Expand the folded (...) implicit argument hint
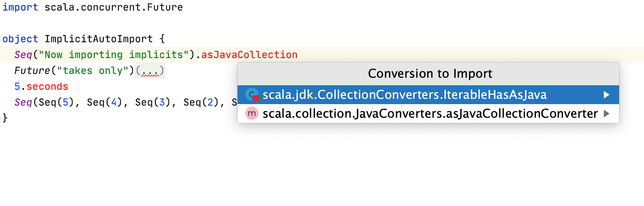The width and height of the screenshot is (644, 206). [150, 71]
